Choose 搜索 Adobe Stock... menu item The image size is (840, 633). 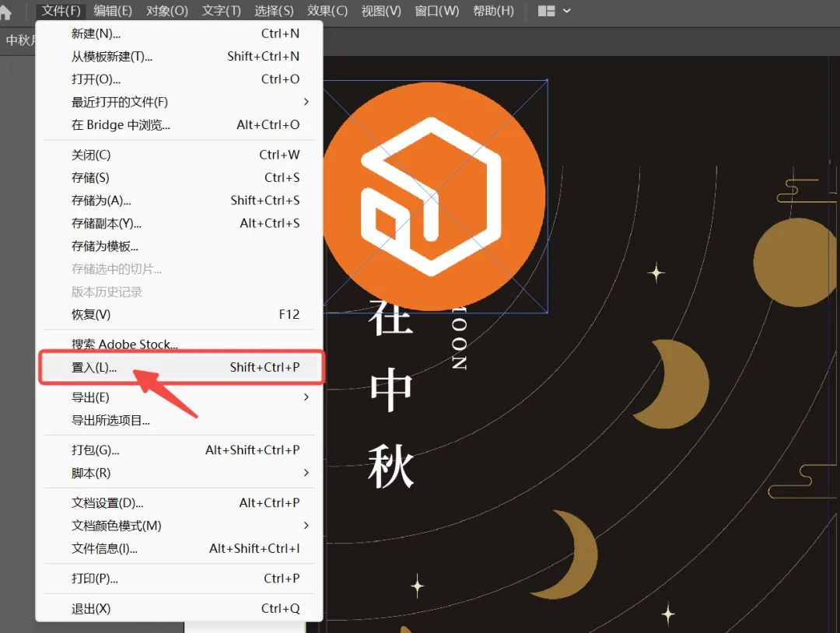(x=180, y=344)
